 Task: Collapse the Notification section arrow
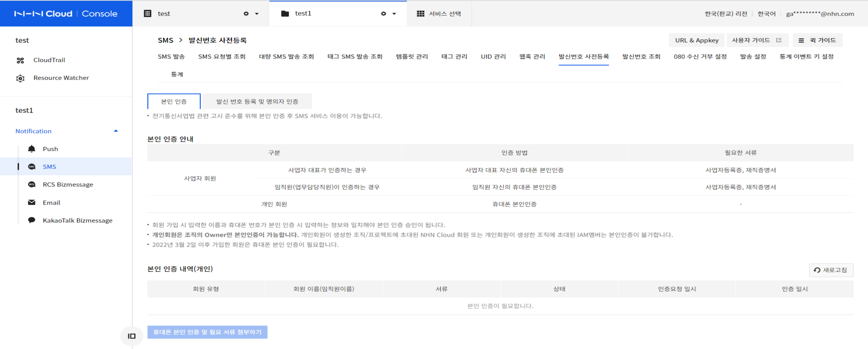click(116, 131)
